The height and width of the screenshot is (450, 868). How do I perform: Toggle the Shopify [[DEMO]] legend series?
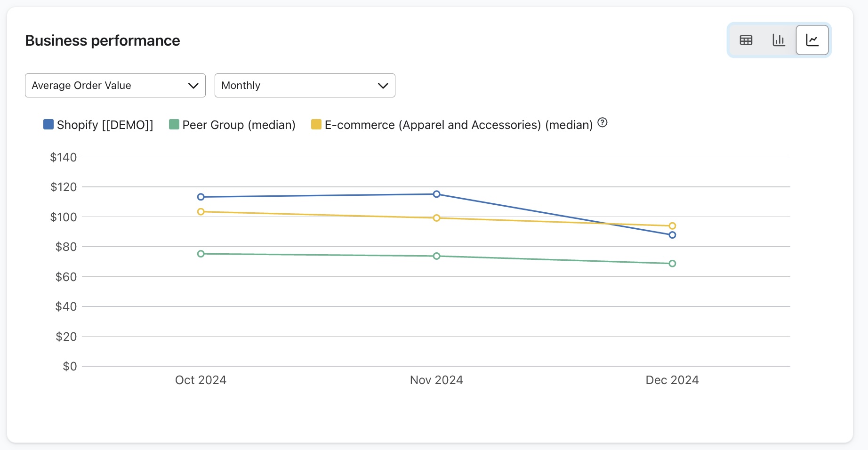coord(105,125)
